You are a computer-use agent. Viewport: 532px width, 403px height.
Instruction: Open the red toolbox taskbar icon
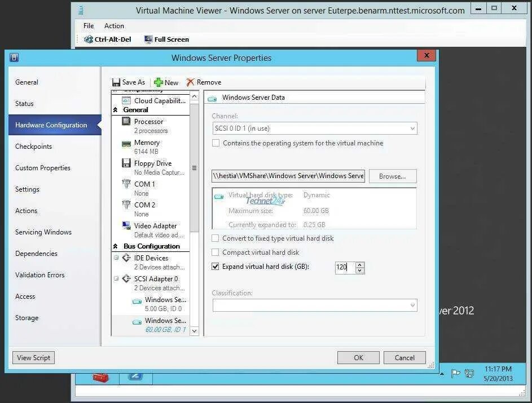tap(101, 377)
